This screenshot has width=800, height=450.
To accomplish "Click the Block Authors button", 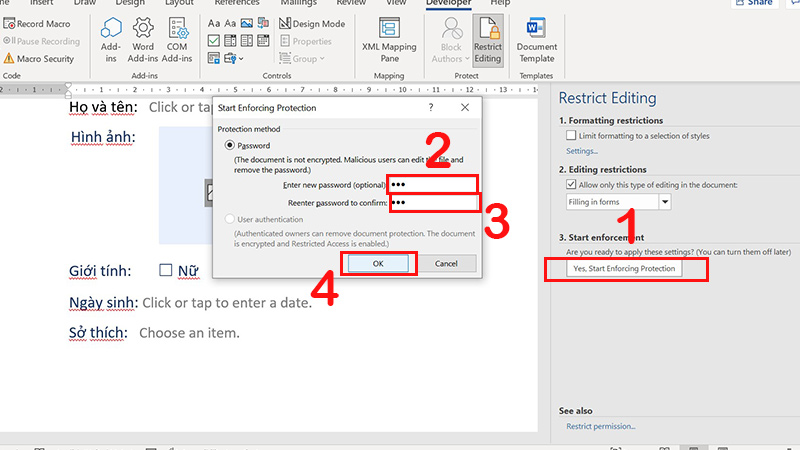I will 451,40.
